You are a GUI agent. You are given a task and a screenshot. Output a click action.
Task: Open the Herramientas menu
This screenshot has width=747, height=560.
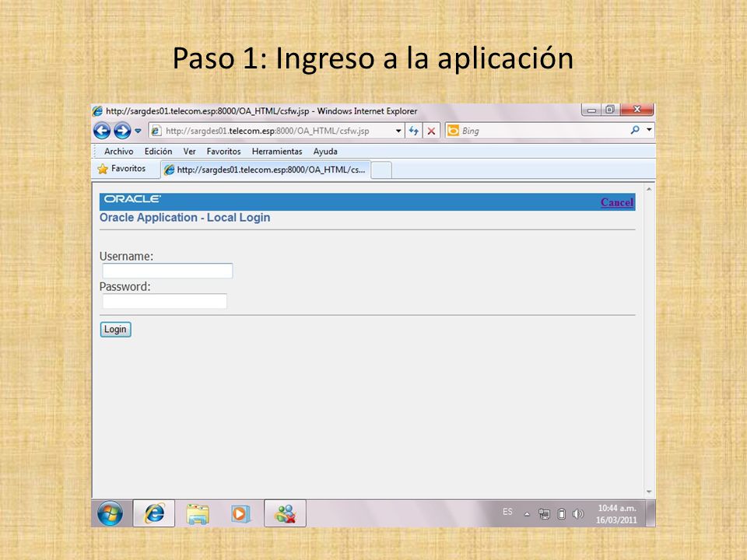tap(277, 152)
